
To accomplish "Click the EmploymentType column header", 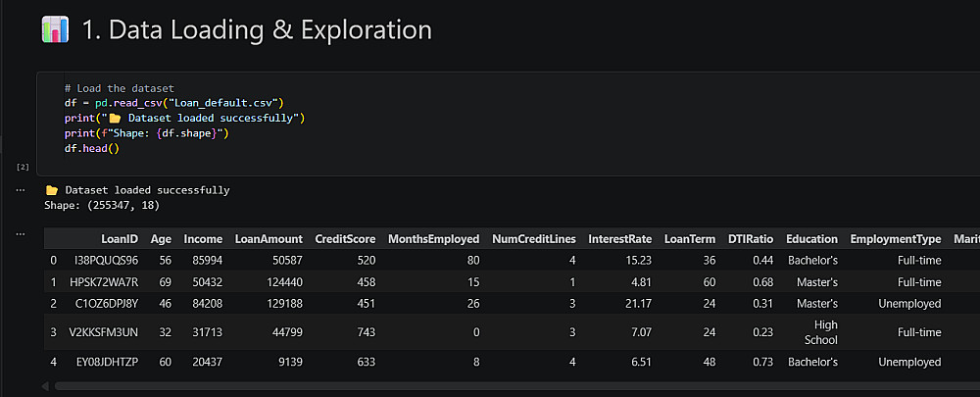I will (x=895, y=239).
